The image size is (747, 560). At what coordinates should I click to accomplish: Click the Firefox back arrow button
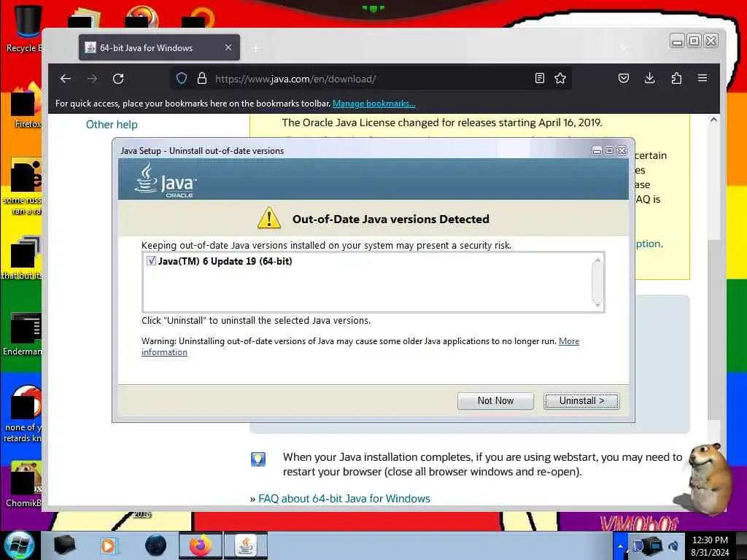66,79
